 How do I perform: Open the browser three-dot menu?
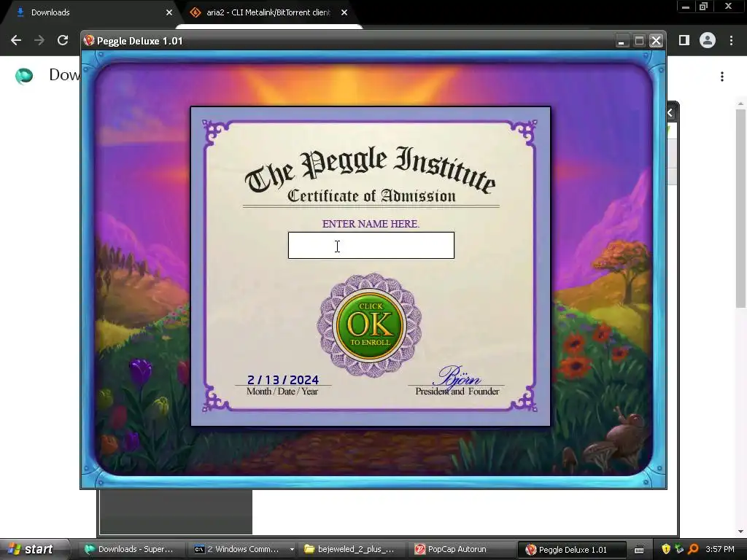[731, 41]
